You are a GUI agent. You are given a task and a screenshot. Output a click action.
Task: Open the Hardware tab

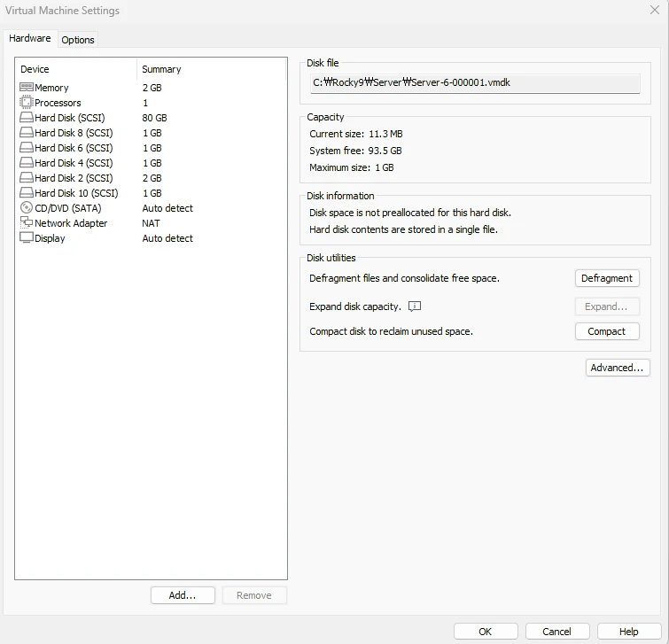tap(30, 38)
